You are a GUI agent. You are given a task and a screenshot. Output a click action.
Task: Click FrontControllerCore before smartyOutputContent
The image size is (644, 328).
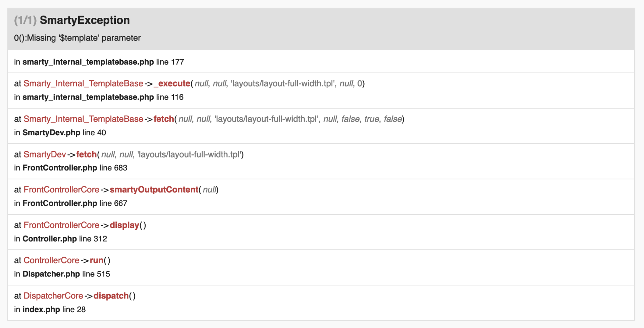(61, 190)
